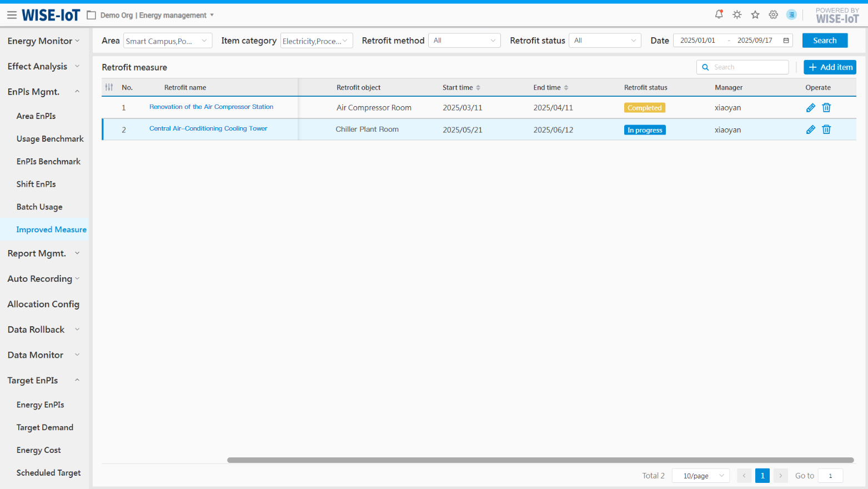Open Usage Benchmark in the sidebar

click(50, 139)
